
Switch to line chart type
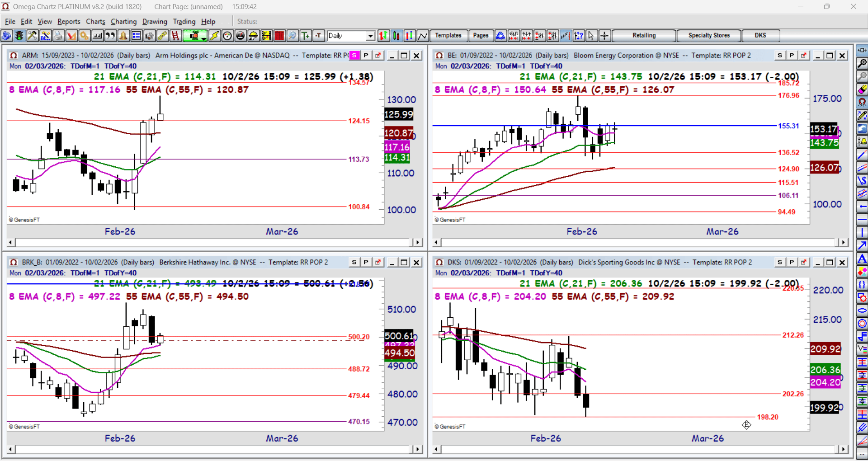coord(423,36)
